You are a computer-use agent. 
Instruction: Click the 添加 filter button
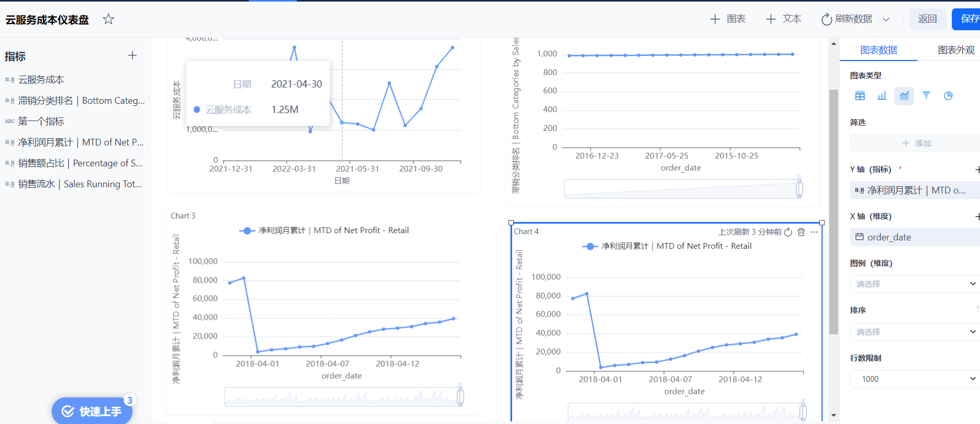915,143
